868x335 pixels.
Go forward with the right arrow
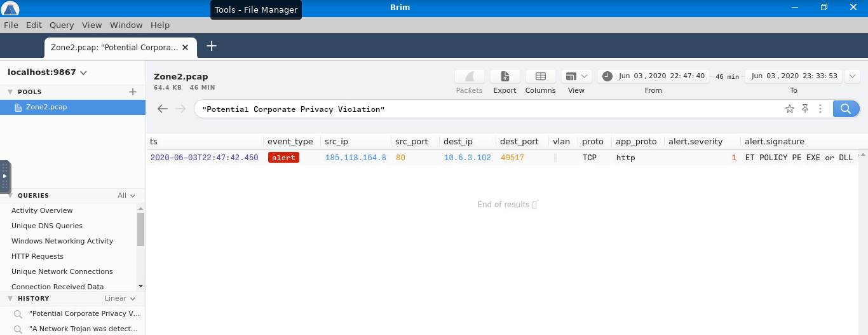click(x=180, y=109)
